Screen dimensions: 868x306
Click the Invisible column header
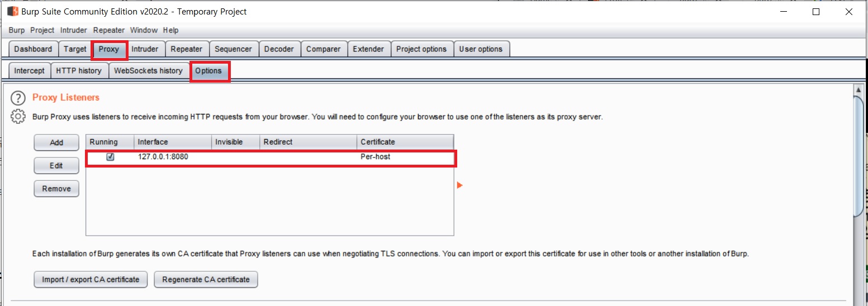pos(236,142)
